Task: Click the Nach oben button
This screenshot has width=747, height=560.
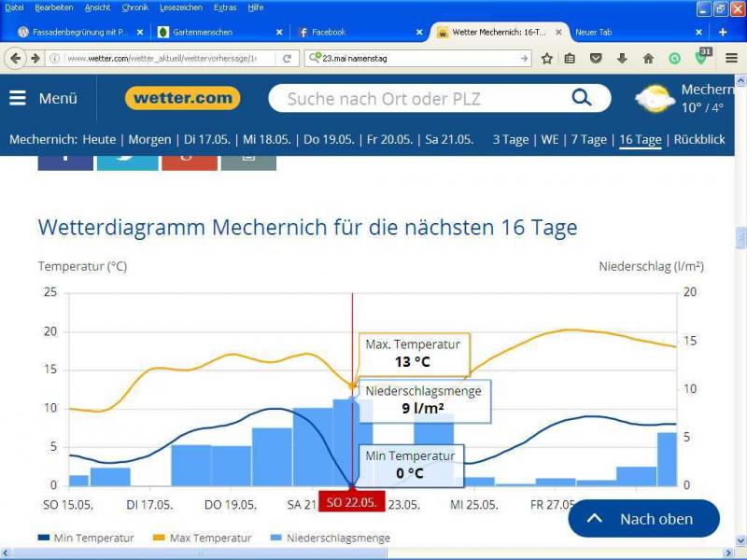Action: (643, 519)
